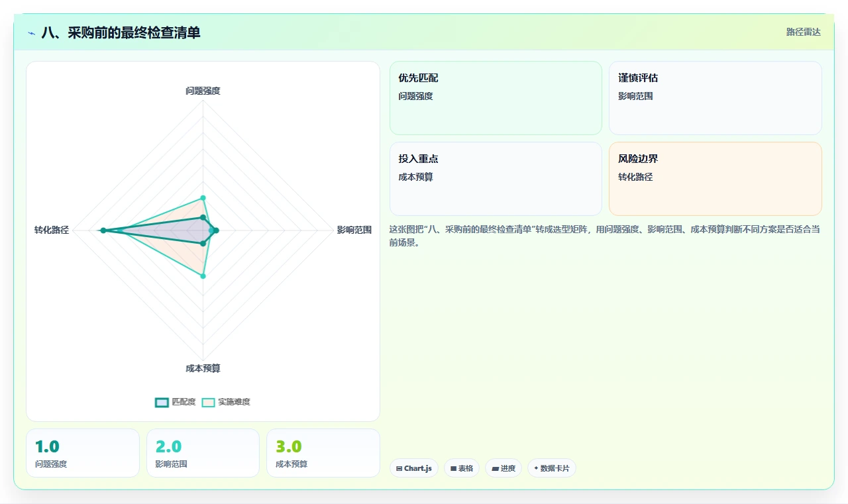Toggle the 匹配度 legend swatch

pyautogui.click(x=162, y=402)
